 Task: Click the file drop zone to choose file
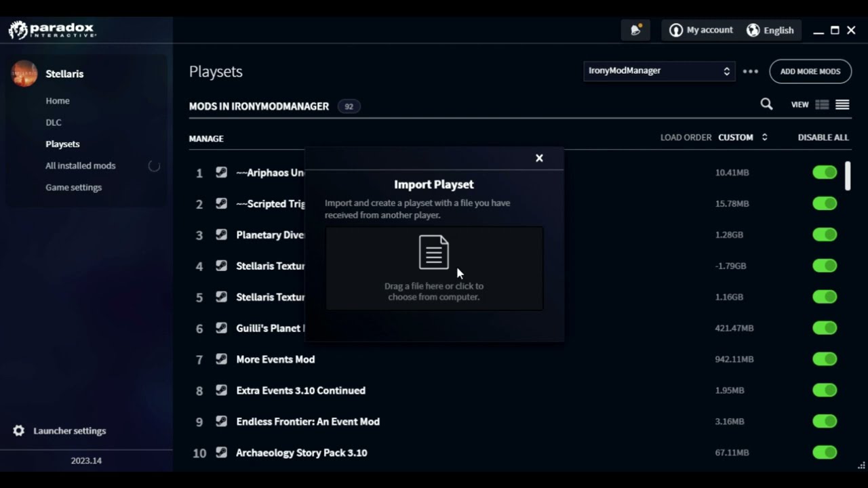point(434,268)
